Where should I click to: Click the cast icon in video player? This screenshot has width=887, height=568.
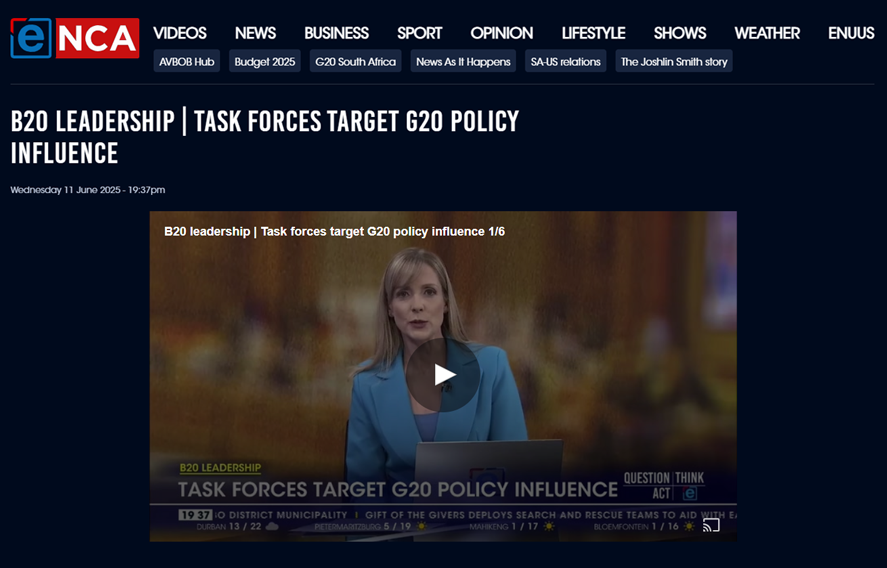tap(711, 525)
